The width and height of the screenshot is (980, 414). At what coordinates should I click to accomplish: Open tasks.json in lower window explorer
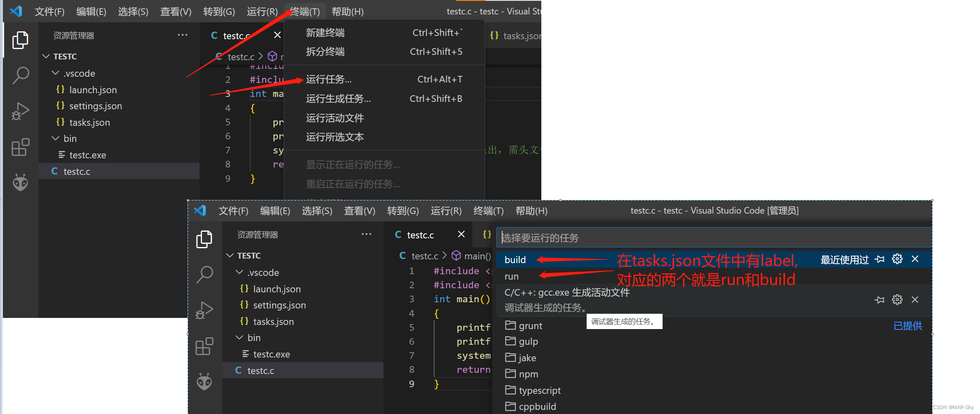tap(303, 321)
